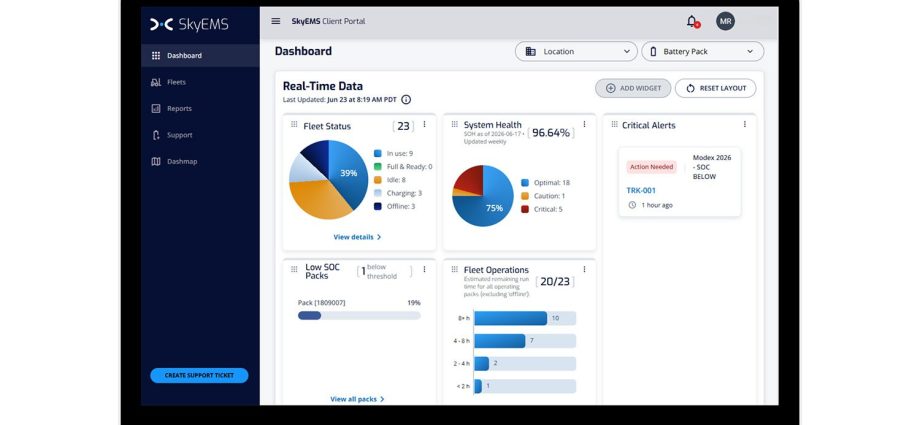Screen dimensions: 920x425
Task: Open the notifications bell
Action: coord(692,22)
